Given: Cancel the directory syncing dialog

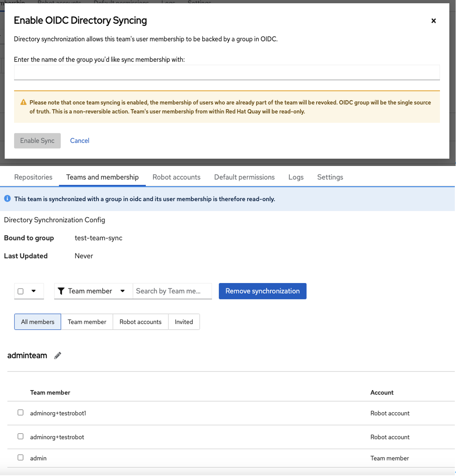Looking at the screenshot, I should pyautogui.click(x=80, y=141).
